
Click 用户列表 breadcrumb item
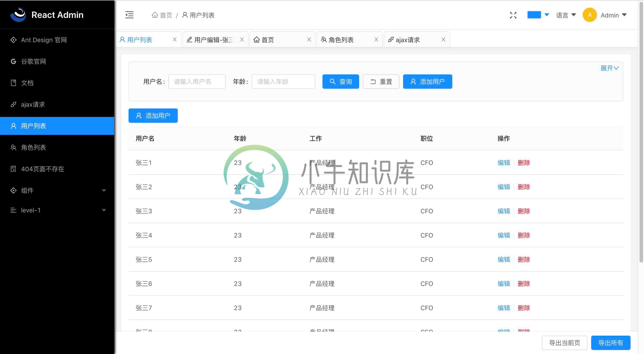pos(198,15)
